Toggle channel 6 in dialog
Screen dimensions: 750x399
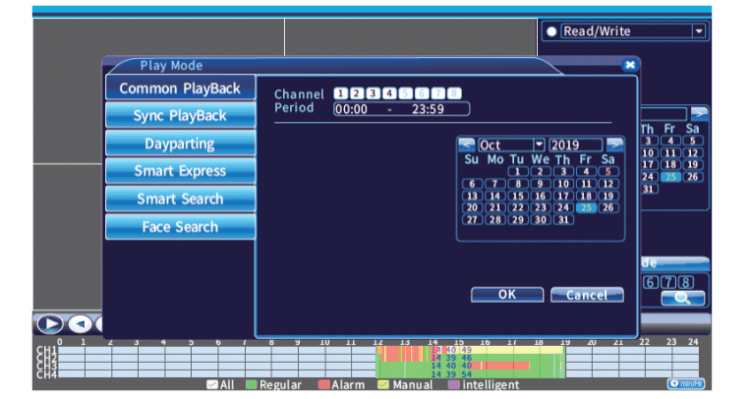(x=421, y=93)
